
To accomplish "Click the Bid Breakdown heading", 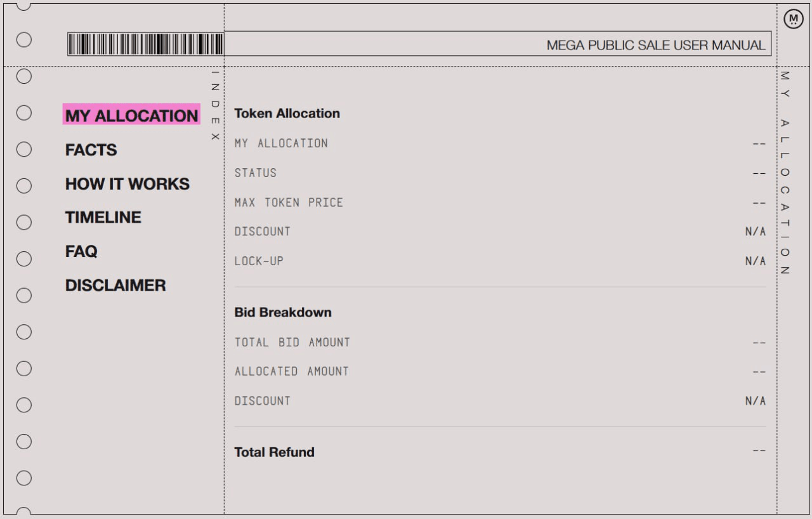I will point(283,313).
